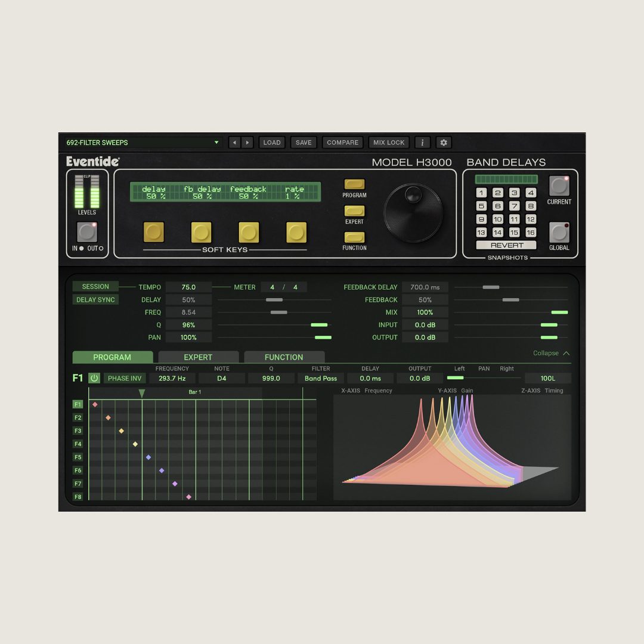This screenshot has width=644, height=644.
Task: Click the yellow FUNCTION hardware button
Action: pyautogui.click(x=354, y=237)
